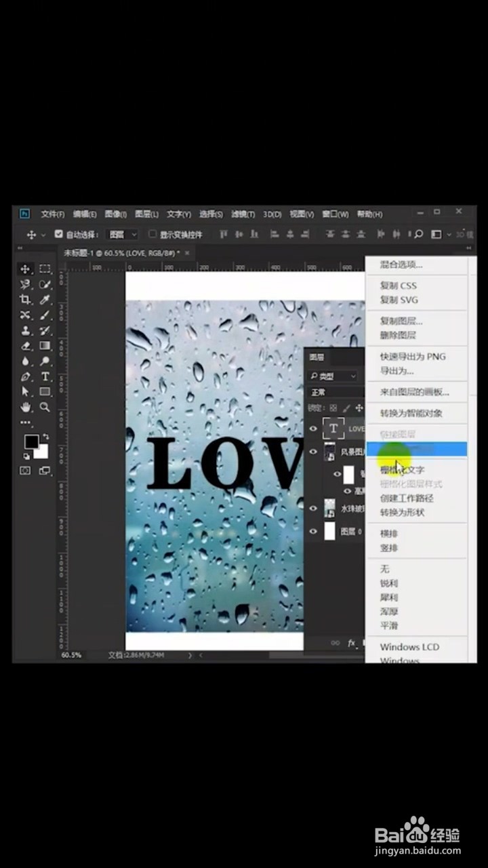Hide the 水珠玻璃 layer eye icon
The image size is (488, 868).
point(313,508)
